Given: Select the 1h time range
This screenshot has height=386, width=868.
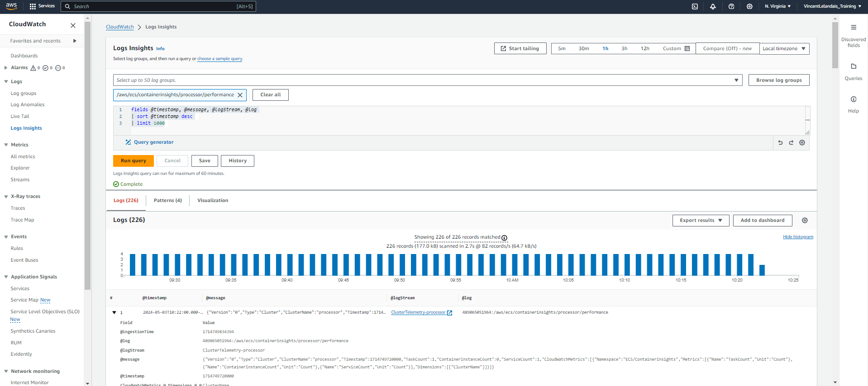Looking at the screenshot, I should click(605, 48).
